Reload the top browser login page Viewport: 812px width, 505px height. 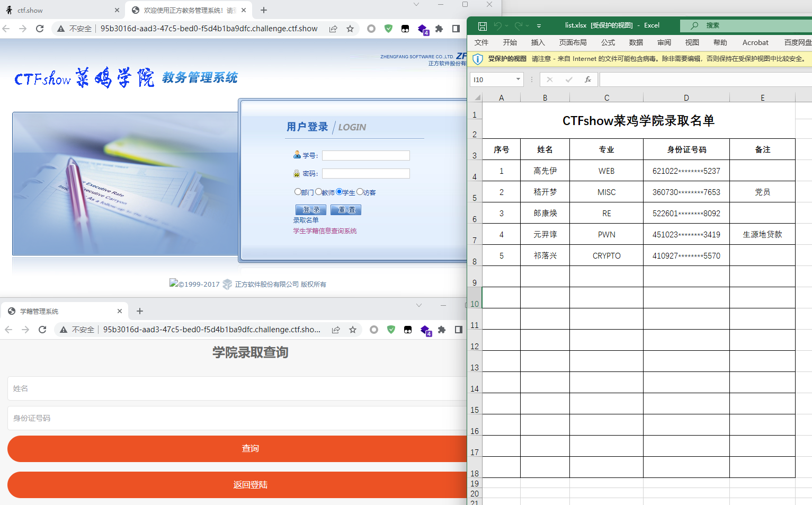[x=40, y=29]
